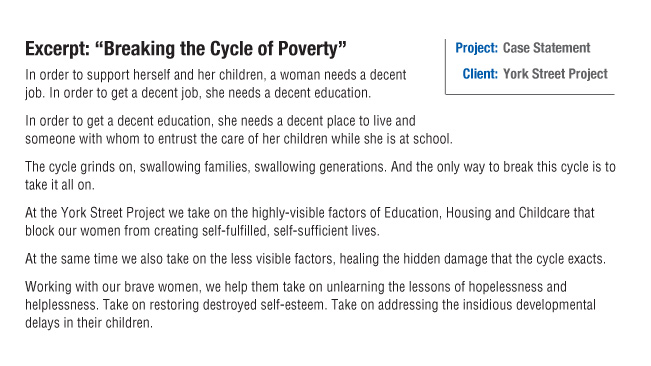
Task: Click the paragraph beginning "In order to support herself"
Action: point(215,83)
